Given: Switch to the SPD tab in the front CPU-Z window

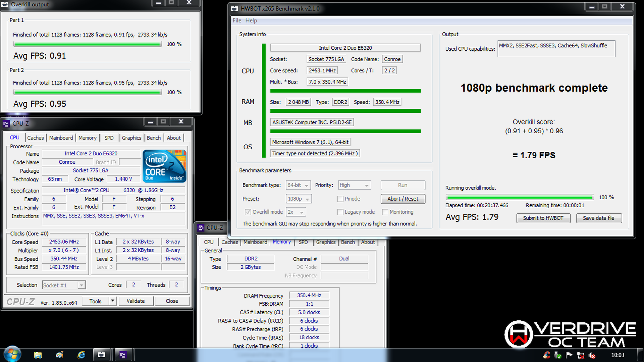Looking at the screenshot, I should [109, 138].
